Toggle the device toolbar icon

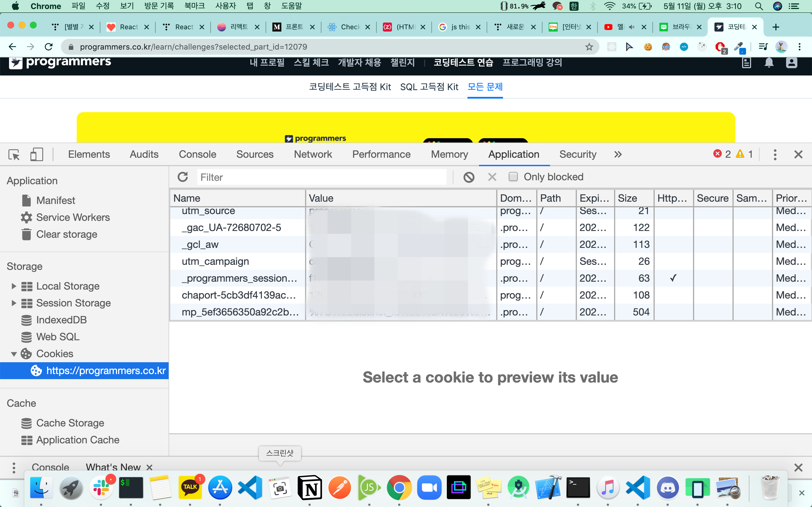click(37, 155)
